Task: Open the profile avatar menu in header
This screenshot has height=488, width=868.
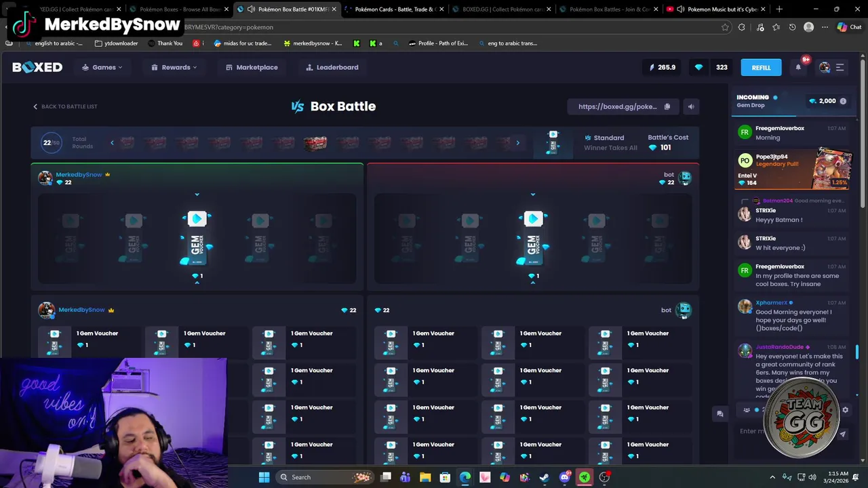Action: point(825,67)
